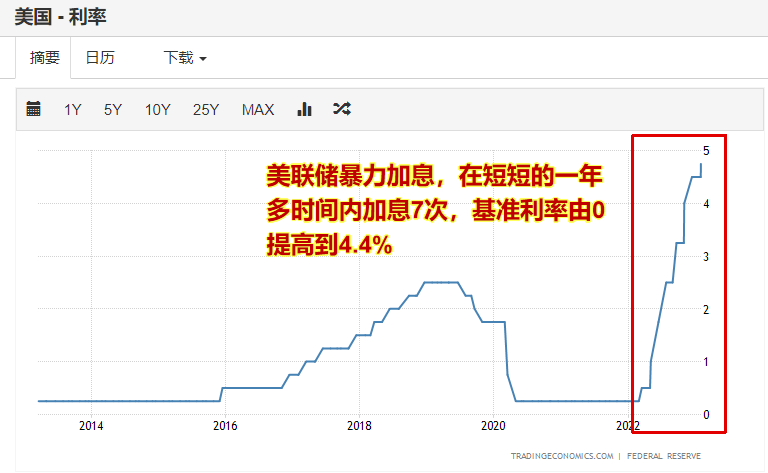Open the 日历 tab
768x473 pixels.
tap(100, 58)
